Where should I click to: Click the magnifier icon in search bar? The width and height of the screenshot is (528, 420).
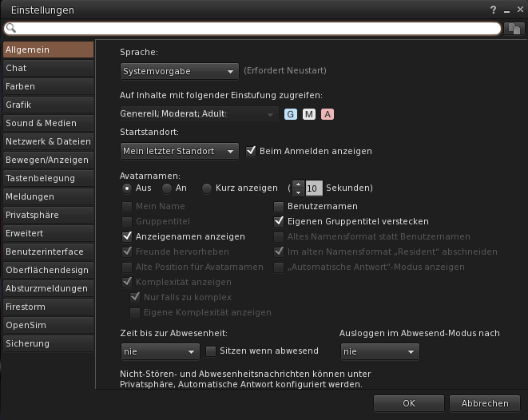click(x=10, y=28)
